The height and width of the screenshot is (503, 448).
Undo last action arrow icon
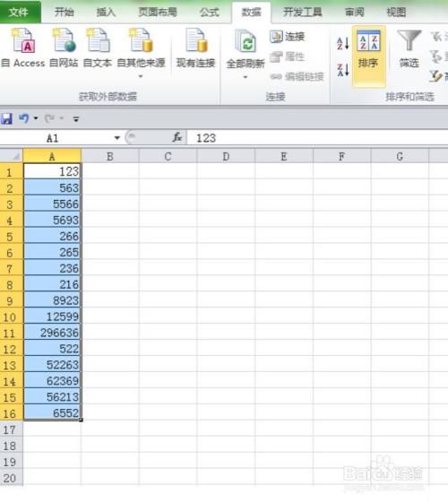[x=23, y=118]
